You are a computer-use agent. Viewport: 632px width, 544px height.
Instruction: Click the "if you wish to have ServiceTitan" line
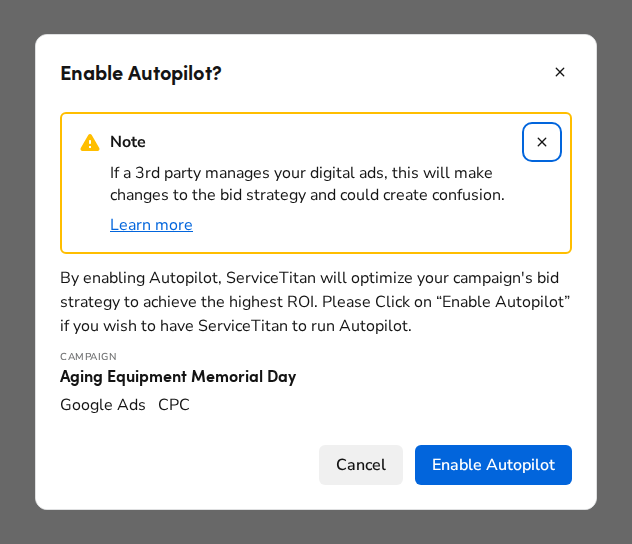(236, 326)
